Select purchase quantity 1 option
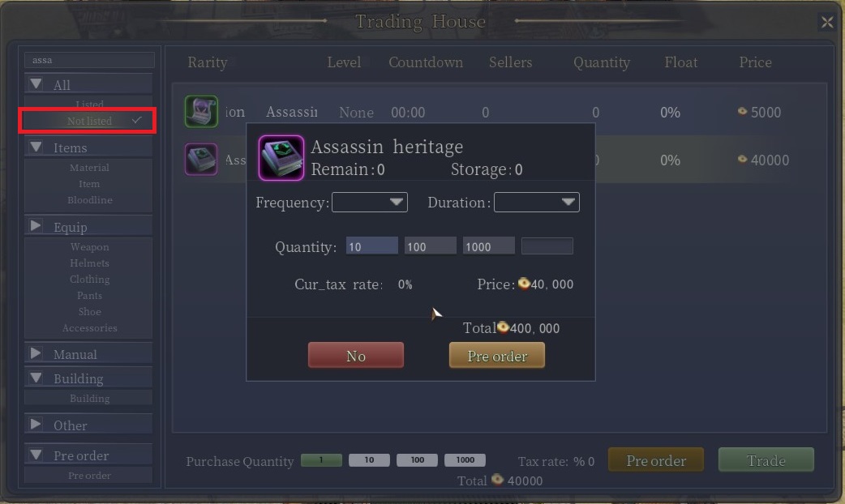845x504 pixels. pos(321,460)
